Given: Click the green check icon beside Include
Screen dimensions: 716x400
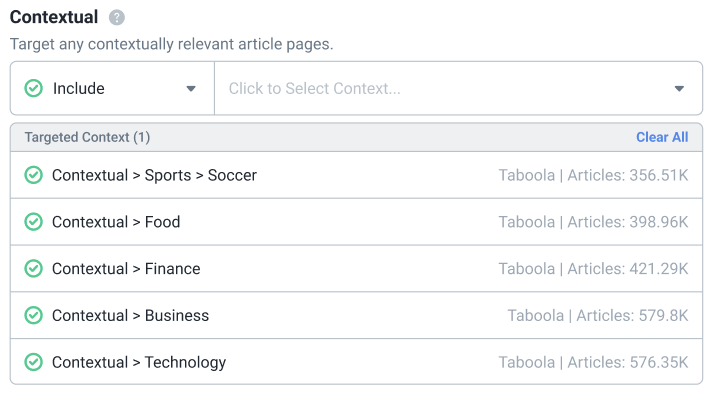Looking at the screenshot, I should 33,88.
